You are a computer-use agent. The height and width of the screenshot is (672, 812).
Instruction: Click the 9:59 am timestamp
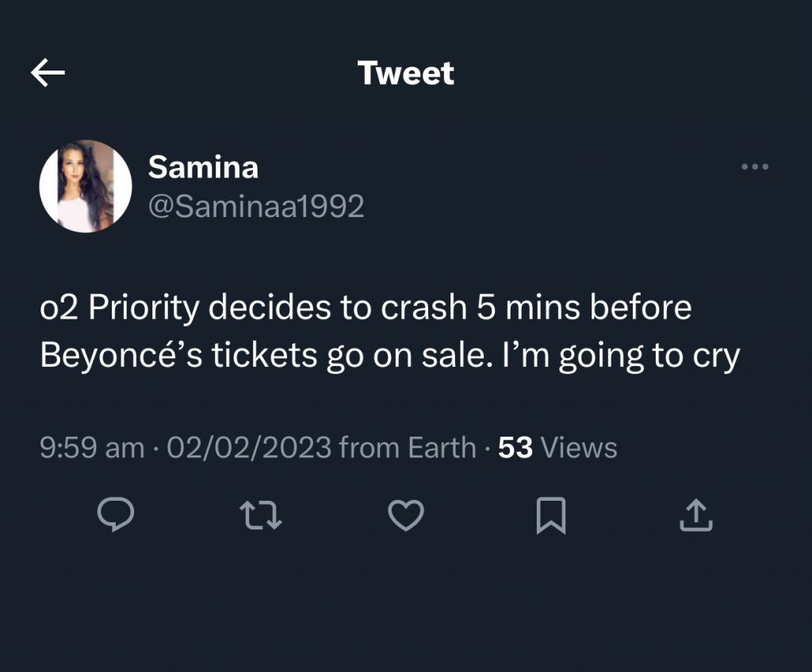point(92,448)
